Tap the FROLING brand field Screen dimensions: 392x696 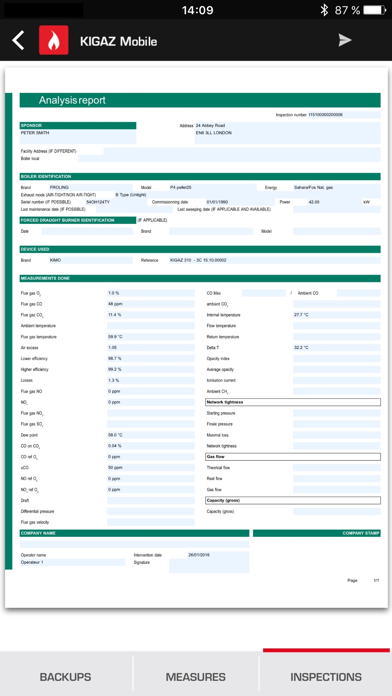(91, 187)
